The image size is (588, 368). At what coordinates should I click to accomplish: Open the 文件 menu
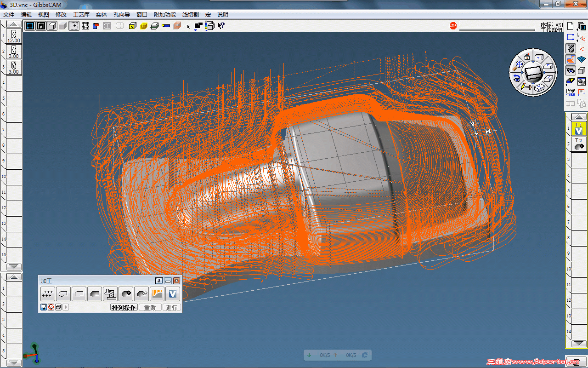click(9, 15)
